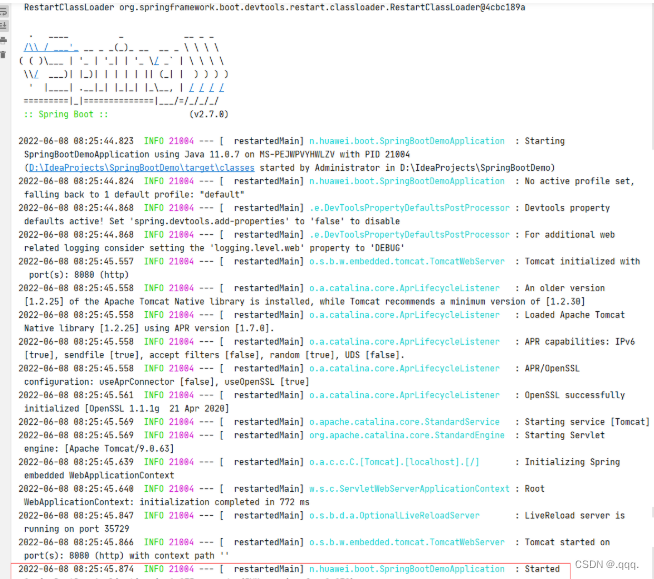Image resolution: width=654 pixels, height=579 pixels.
Task: Toggle the scroll-to-end console icon
Action: [x=3, y=26]
